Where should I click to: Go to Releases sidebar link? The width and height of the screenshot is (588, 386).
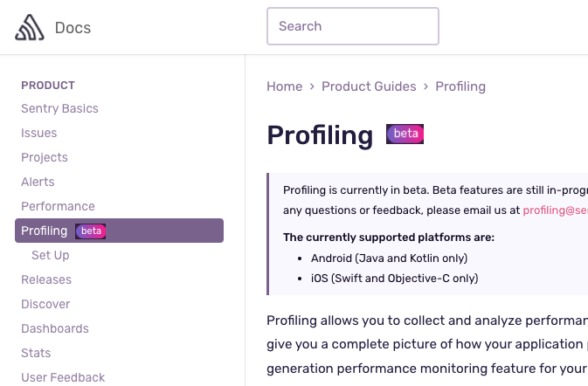click(x=46, y=279)
